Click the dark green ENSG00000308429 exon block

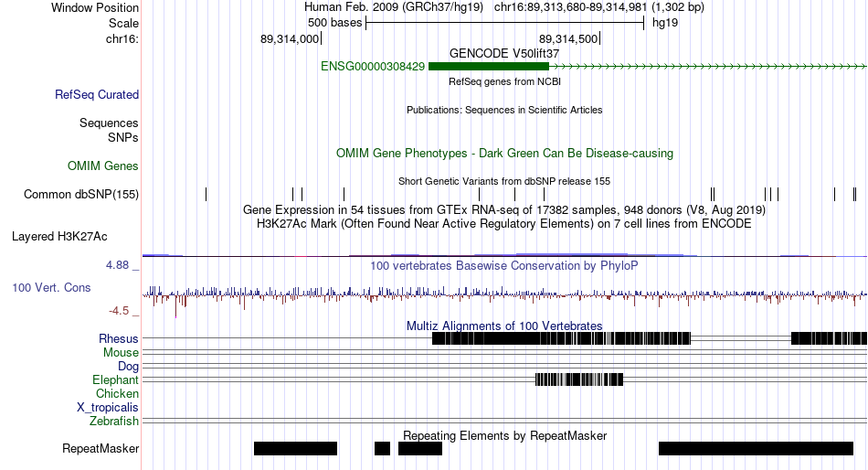pos(489,67)
